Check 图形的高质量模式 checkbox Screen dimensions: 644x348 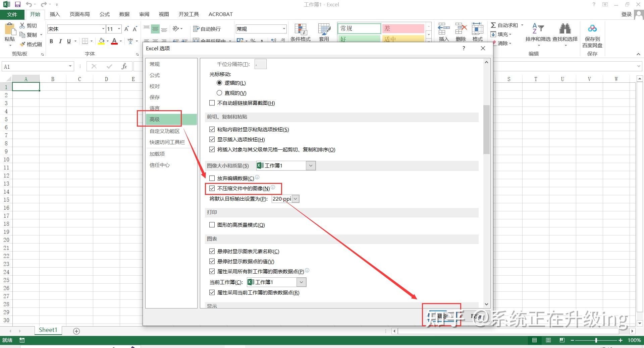coord(212,225)
